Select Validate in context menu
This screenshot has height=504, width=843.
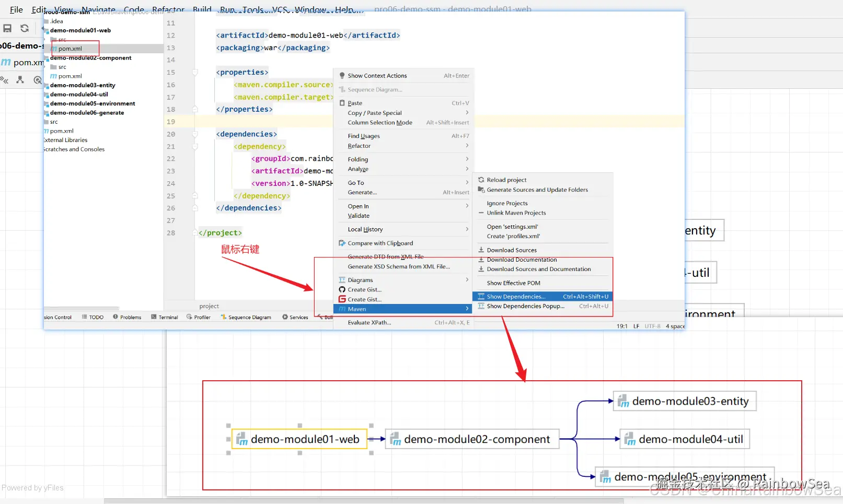point(359,216)
